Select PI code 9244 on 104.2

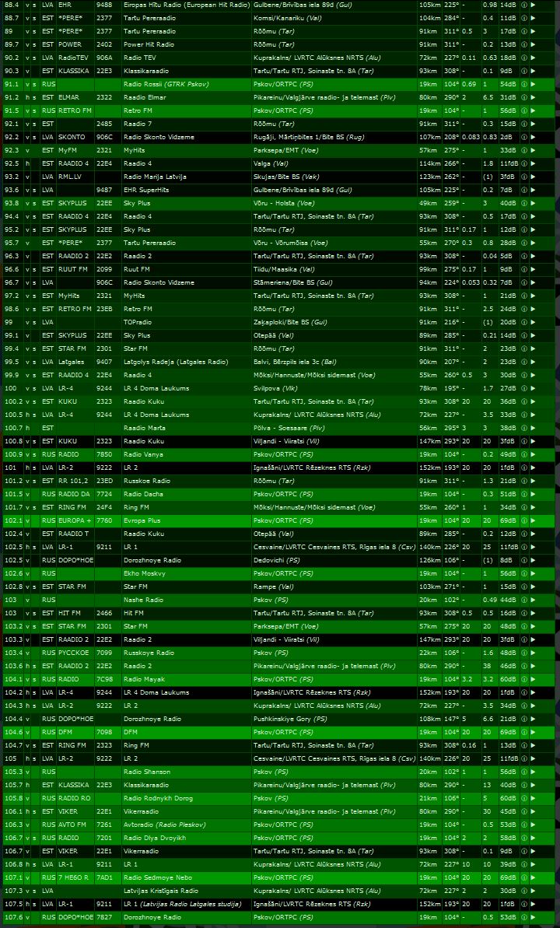point(104,692)
